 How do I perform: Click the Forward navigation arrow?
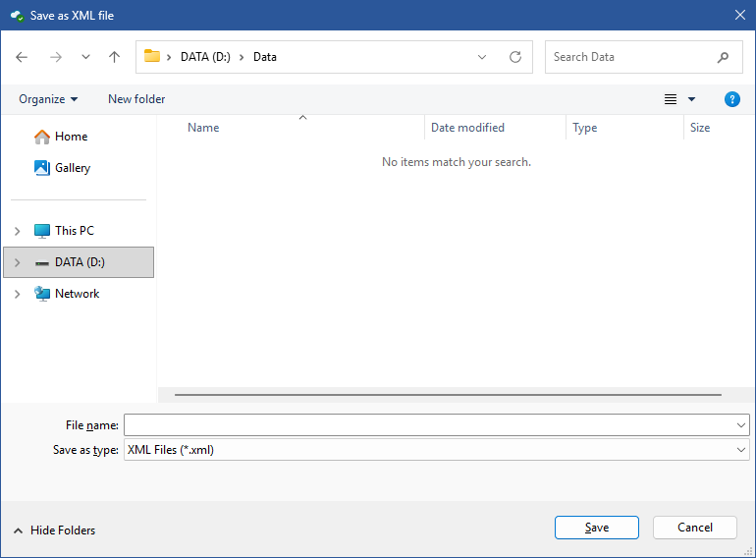tap(55, 57)
